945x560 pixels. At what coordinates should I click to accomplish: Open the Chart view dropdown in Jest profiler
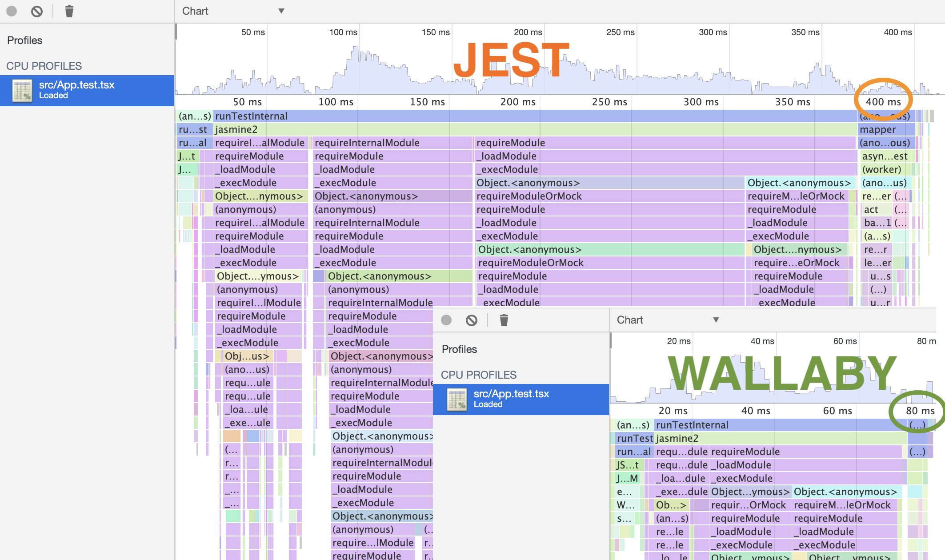pos(233,11)
